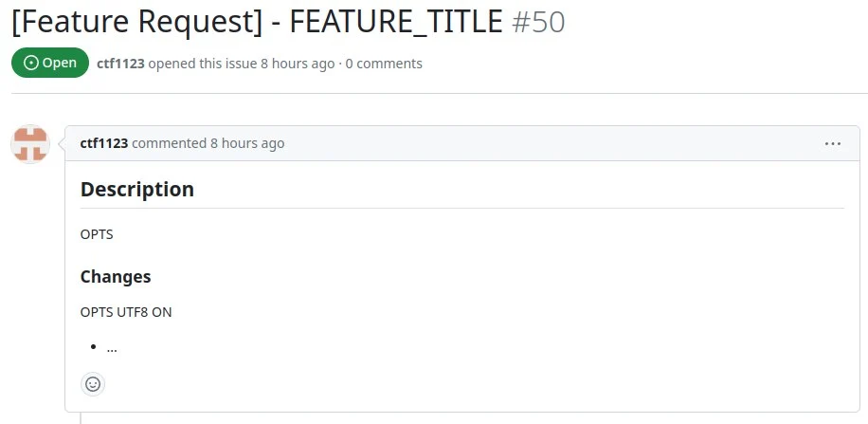
Task: Click "[Feature Request]" prefix in issue title
Action: [136, 22]
